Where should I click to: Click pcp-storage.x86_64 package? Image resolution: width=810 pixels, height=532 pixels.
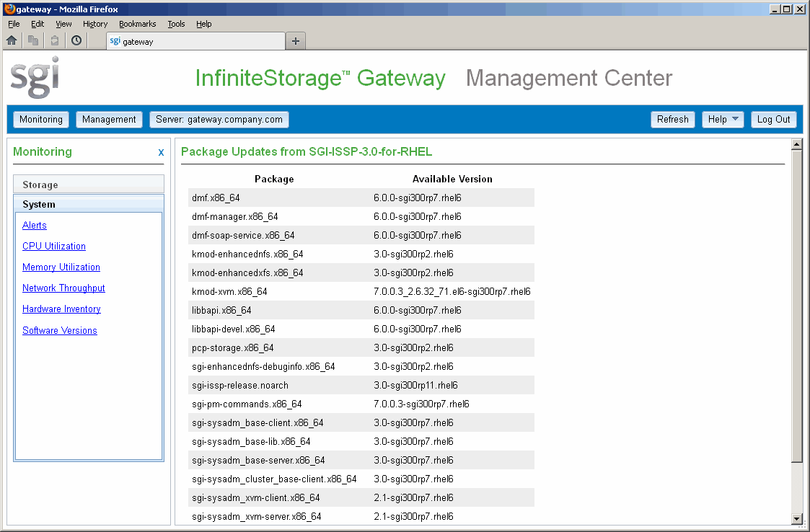[232, 347]
